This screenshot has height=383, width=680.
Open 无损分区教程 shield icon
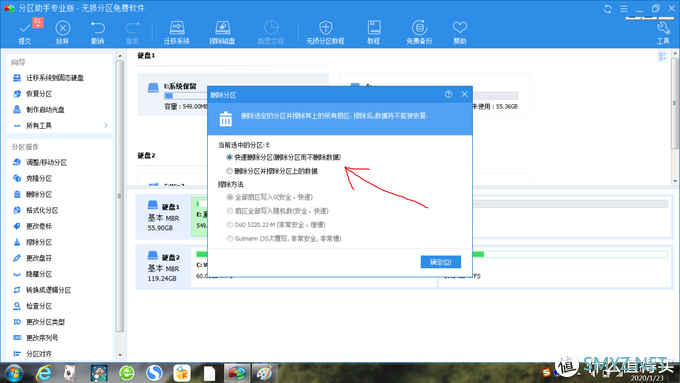coord(325,28)
